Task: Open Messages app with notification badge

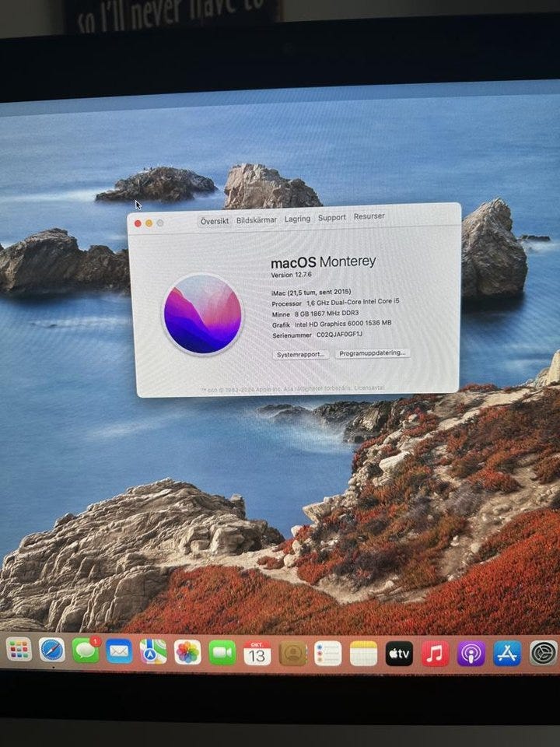Action: (x=86, y=651)
